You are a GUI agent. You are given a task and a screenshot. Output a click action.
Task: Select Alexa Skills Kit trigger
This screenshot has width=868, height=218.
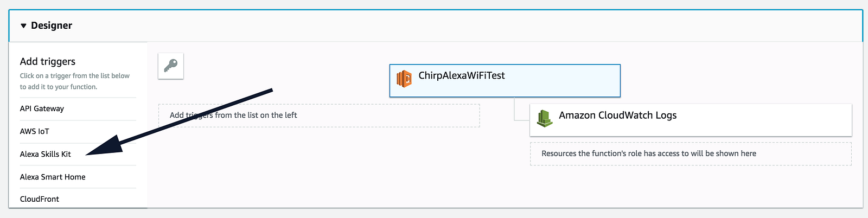pyautogui.click(x=46, y=154)
